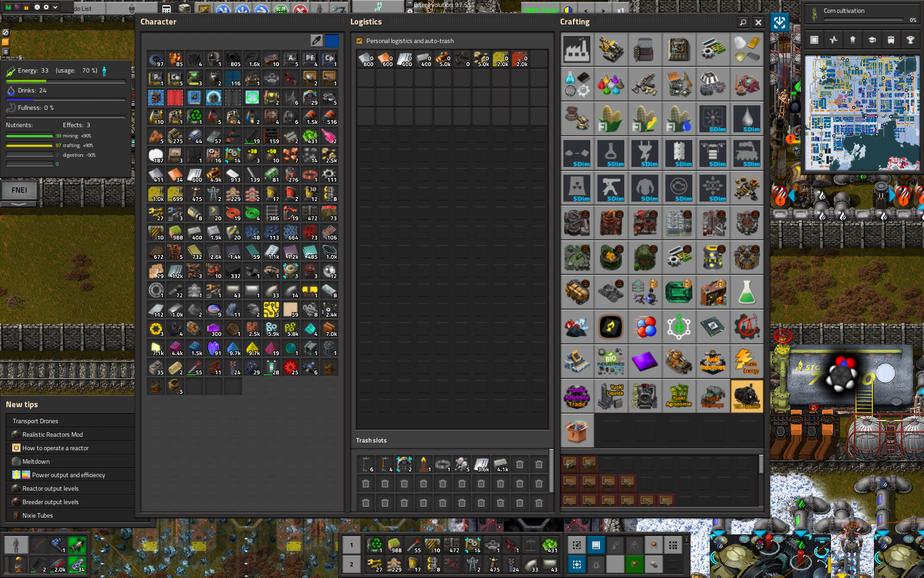Open the Realistic Reactors Mod tip
The height and width of the screenshot is (578, 924).
pyautogui.click(x=70, y=435)
